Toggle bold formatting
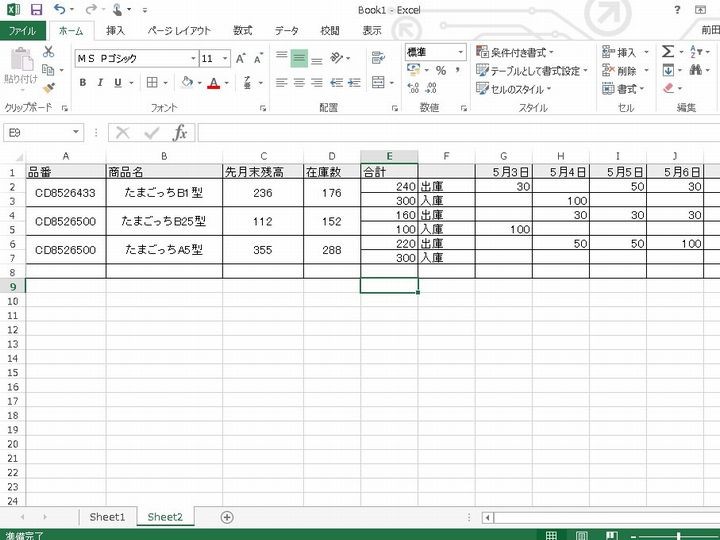Viewport: 720px width, 540px height. [84, 83]
